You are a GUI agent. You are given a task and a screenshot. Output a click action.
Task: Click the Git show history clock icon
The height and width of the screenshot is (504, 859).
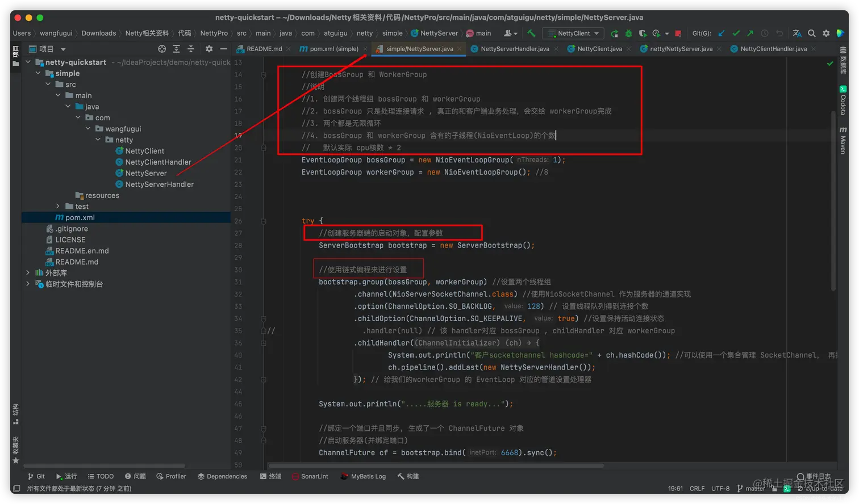pos(765,33)
